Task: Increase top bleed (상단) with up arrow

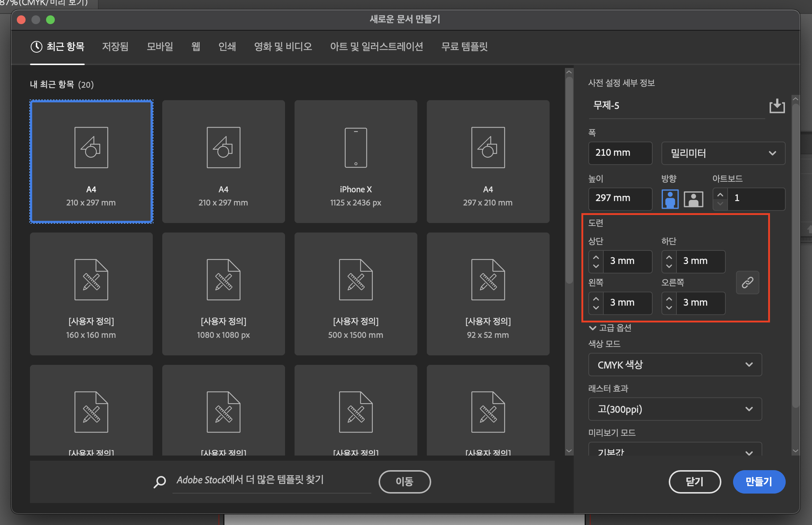Action: click(596, 257)
